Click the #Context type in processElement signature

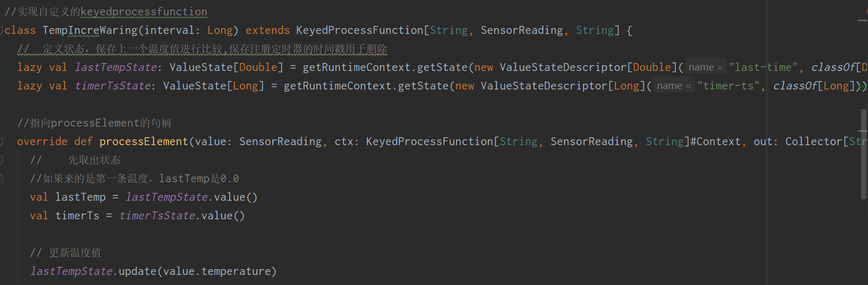[x=716, y=141]
